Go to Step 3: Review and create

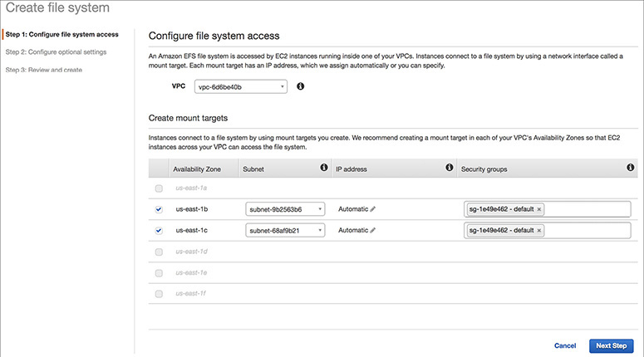coord(44,70)
